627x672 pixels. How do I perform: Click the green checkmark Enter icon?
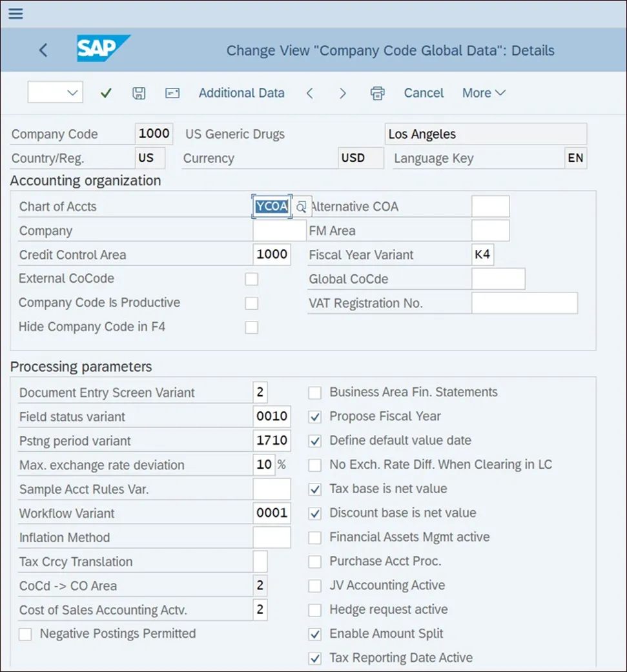[x=106, y=93]
